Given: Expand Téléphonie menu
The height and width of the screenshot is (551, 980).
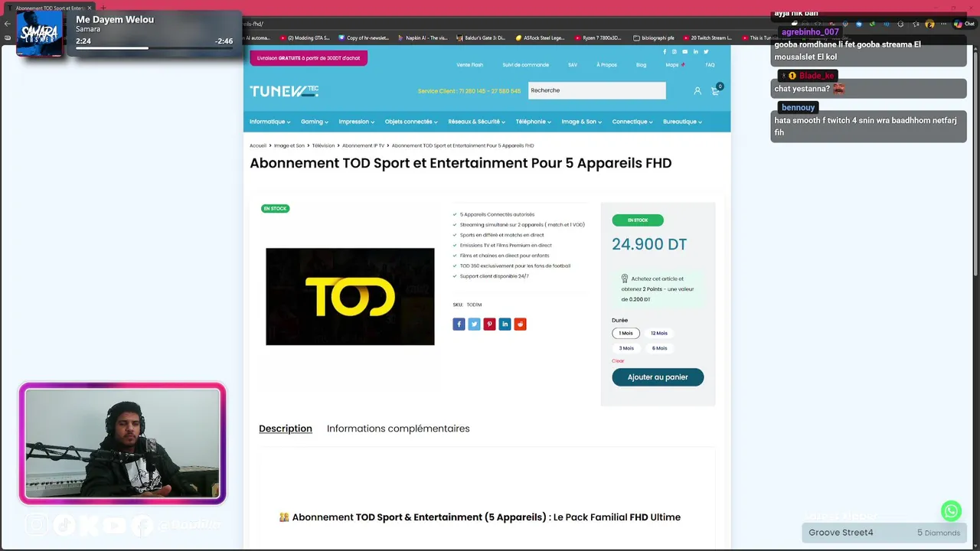Looking at the screenshot, I should click(x=534, y=122).
